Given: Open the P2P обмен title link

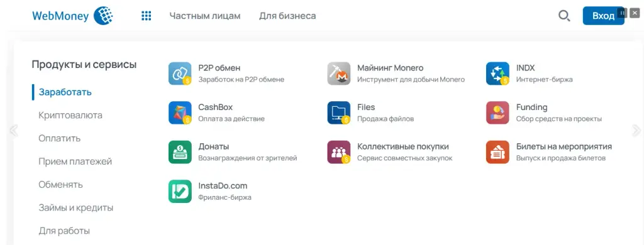Looking at the screenshot, I should [x=219, y=68].
